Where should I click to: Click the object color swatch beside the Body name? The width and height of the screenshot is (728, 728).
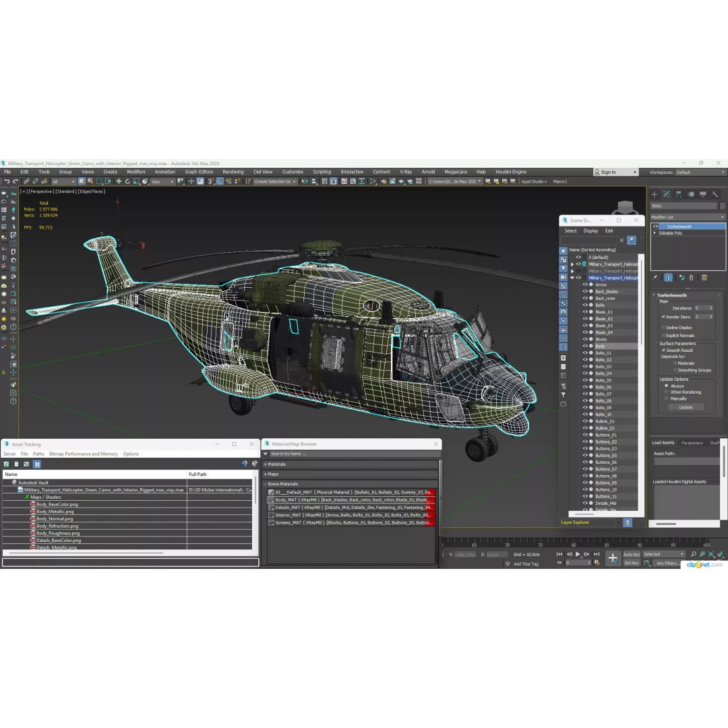point(722,206)
